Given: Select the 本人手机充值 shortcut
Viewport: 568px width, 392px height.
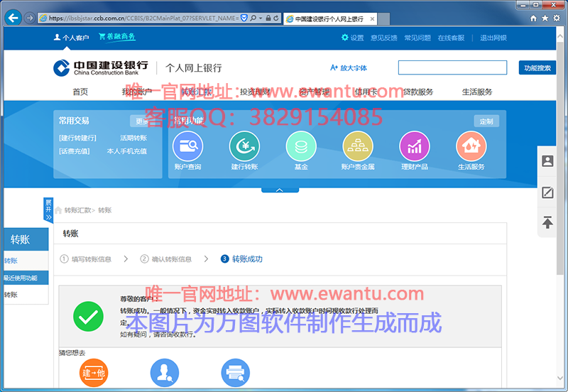Looking at the screenshot, I should (127, 151).
